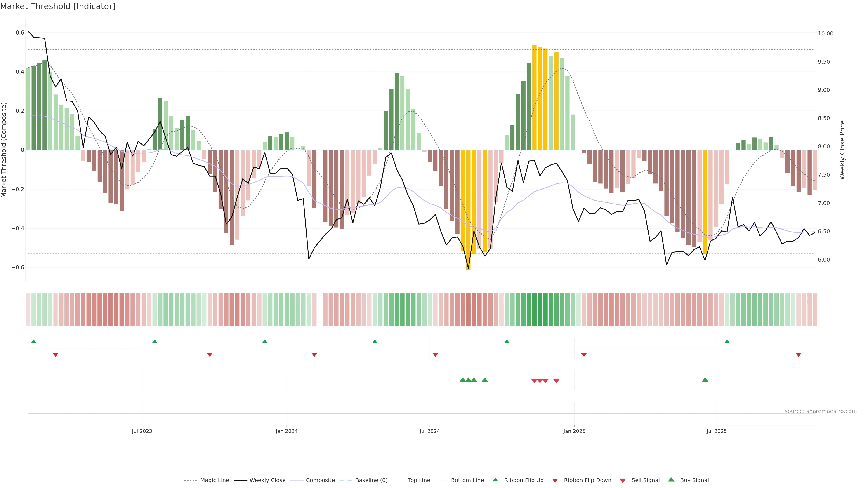The image size is (868, 488).
Task: Click the Ribbon Flip Up legend triangle
Action: (495, 480)
